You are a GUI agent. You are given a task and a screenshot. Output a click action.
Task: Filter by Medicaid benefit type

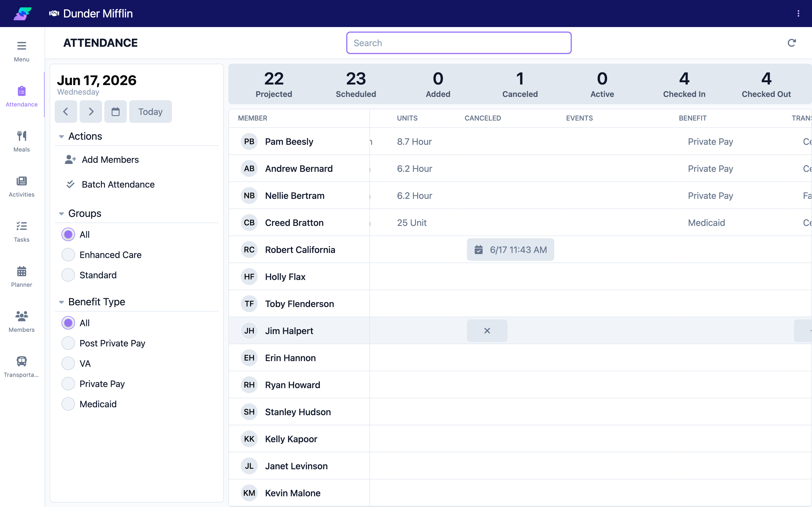[68, 404]
